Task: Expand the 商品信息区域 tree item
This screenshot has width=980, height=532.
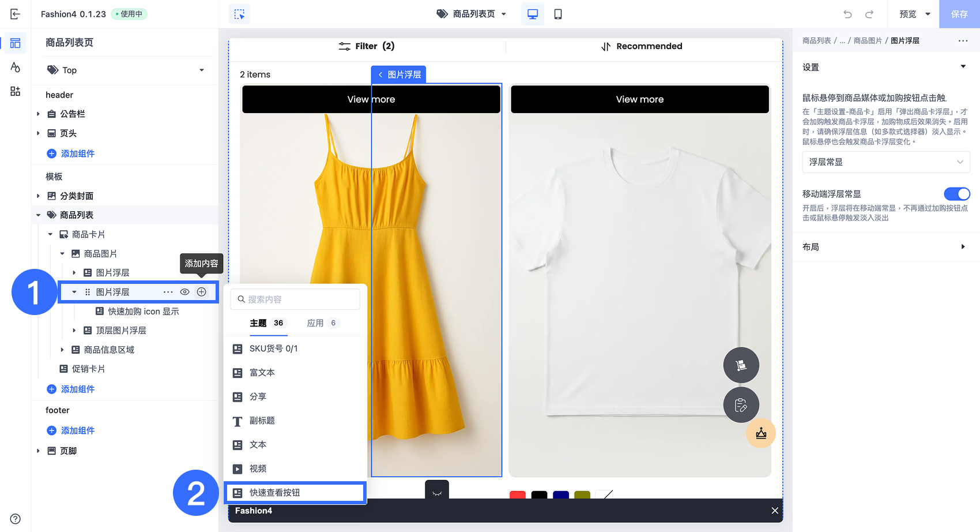Action: pyautogui.click(x=62, y=350)
